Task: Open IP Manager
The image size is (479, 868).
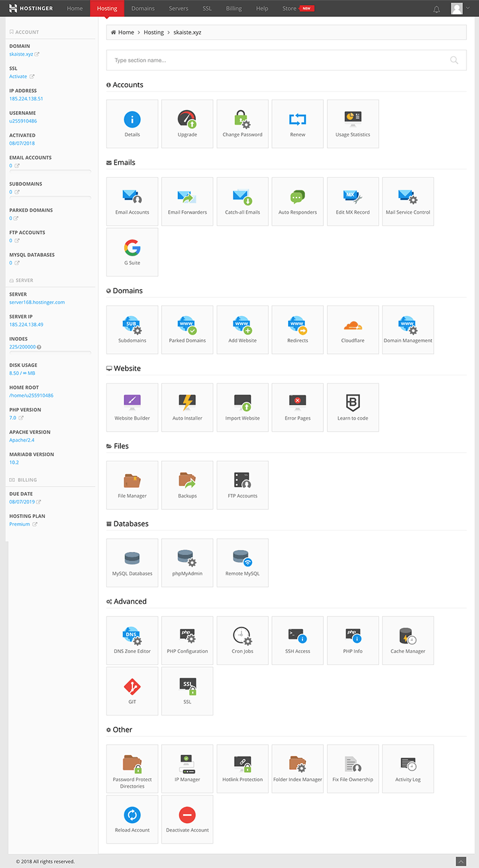Action: 187,769
